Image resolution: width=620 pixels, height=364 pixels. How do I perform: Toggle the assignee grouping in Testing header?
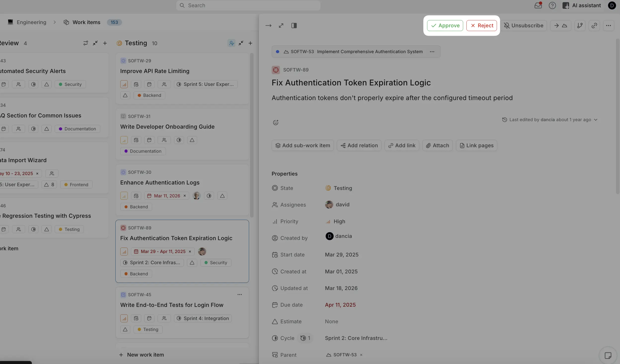tap(231, 43)
